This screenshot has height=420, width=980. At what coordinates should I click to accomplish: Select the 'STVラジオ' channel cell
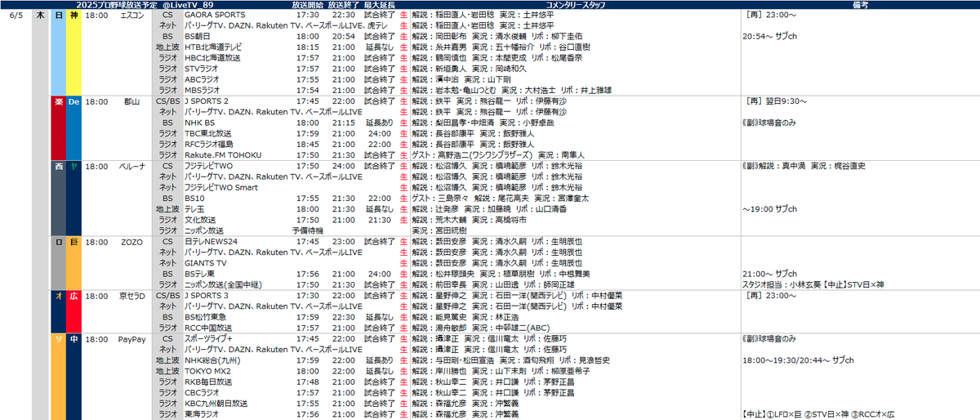pos(201,69)
